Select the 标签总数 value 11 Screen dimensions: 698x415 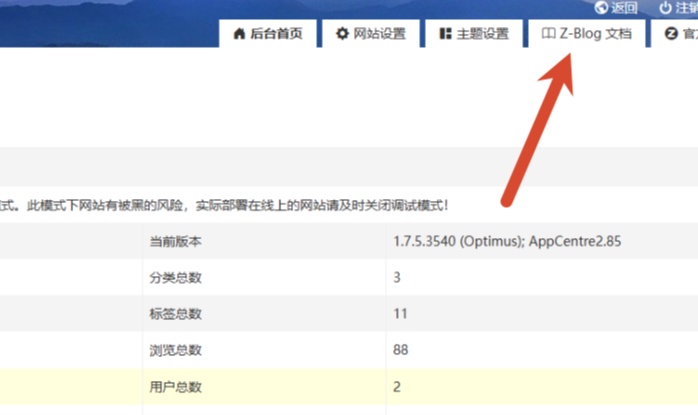point(400,313)
